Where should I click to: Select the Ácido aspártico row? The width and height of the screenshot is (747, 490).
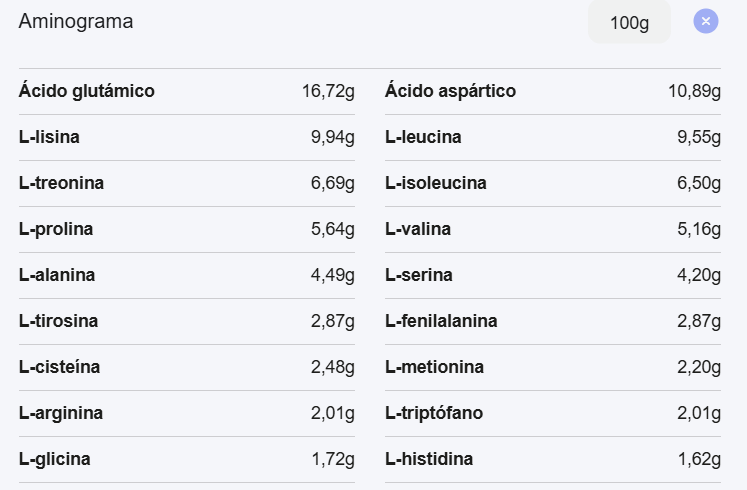(x=553, y=91)
